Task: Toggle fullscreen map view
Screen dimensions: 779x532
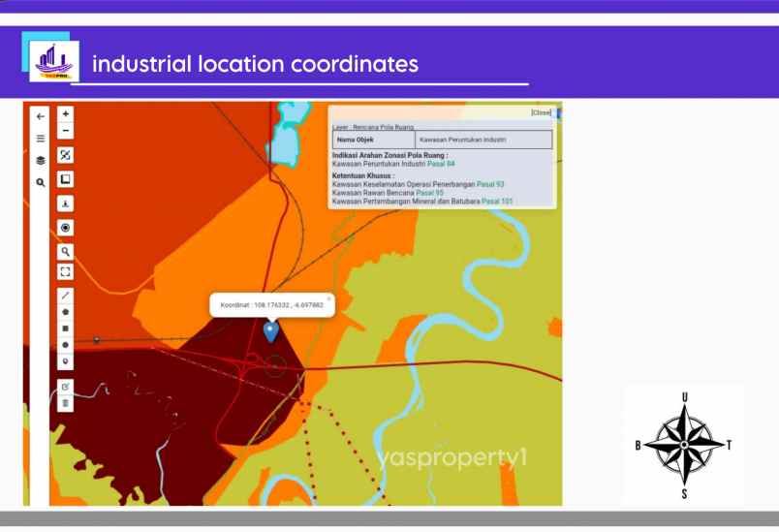Action: click(x=65, y=271)
